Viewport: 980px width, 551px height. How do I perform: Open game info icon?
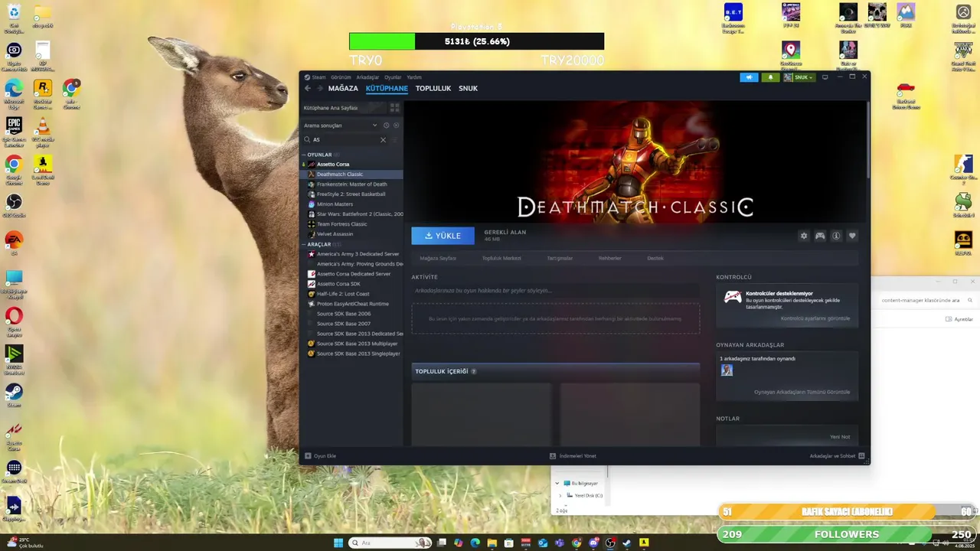click(836, 236)
